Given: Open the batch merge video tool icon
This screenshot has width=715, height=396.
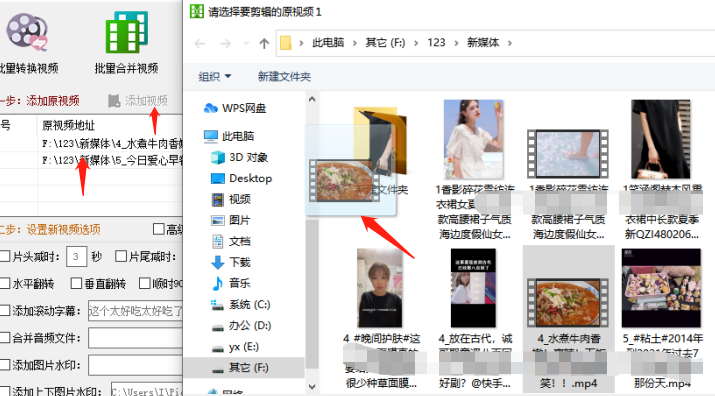Looking at the screenshot, I should click(126, 32).
